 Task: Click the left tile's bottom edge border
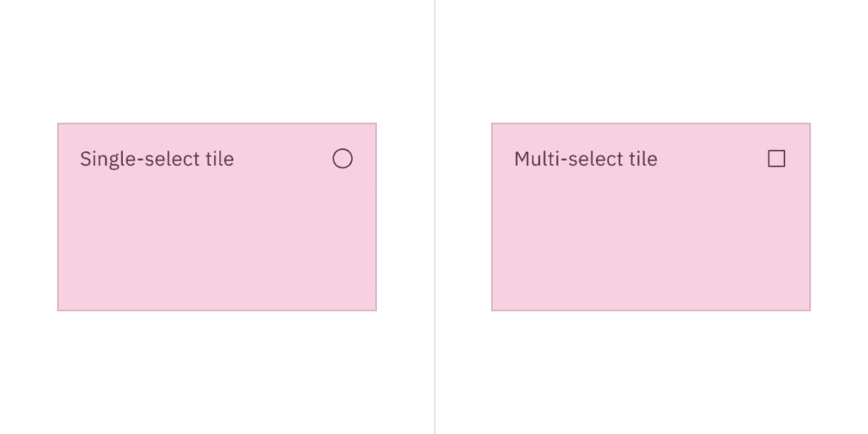click(217, 309)
